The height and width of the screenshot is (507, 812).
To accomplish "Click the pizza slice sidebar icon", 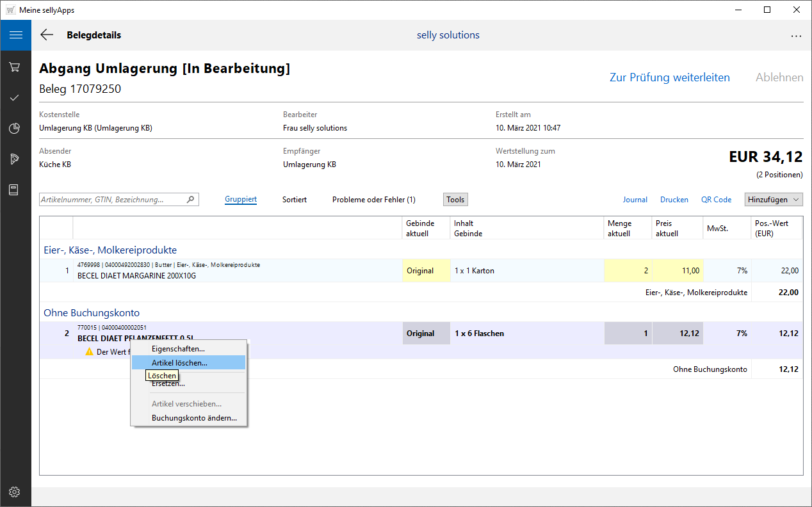I will point(15,159).
